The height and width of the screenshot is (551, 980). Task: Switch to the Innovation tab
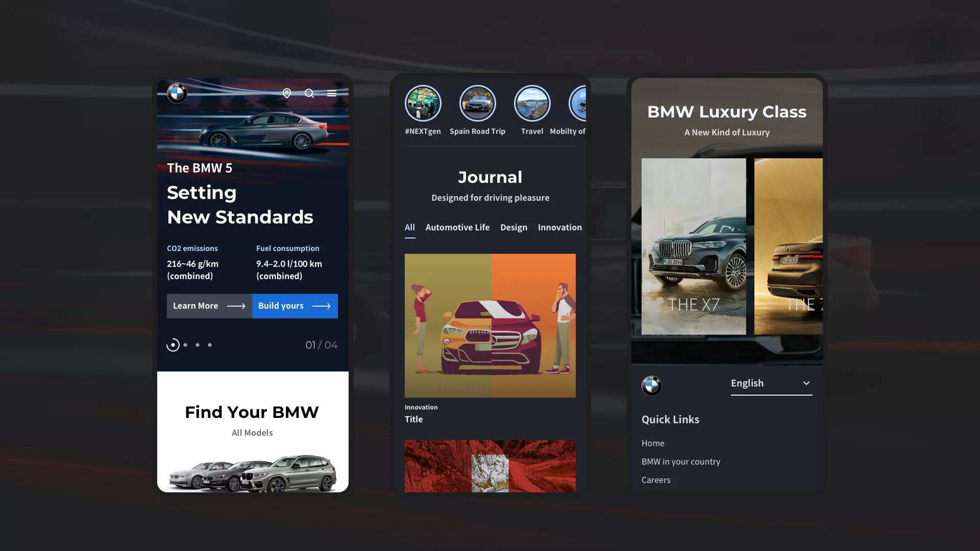click(x=560, y=228)
